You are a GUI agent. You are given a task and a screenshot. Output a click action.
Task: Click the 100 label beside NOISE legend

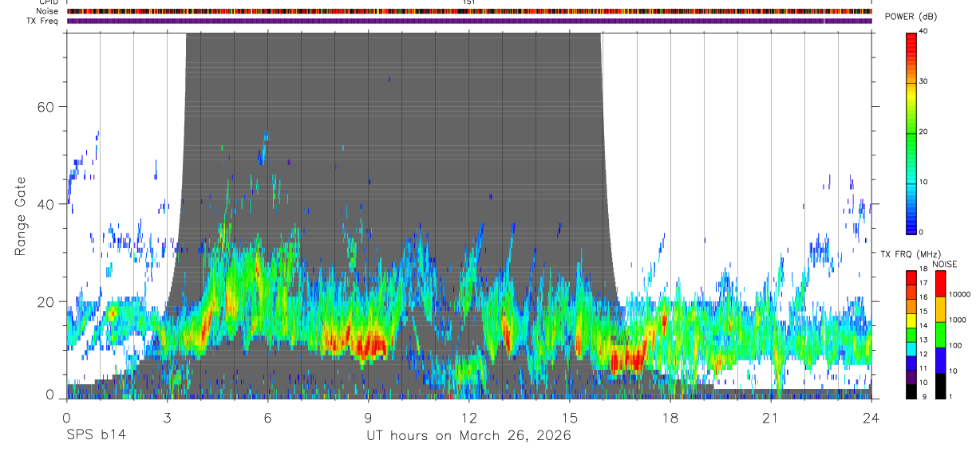click(956, 345)
